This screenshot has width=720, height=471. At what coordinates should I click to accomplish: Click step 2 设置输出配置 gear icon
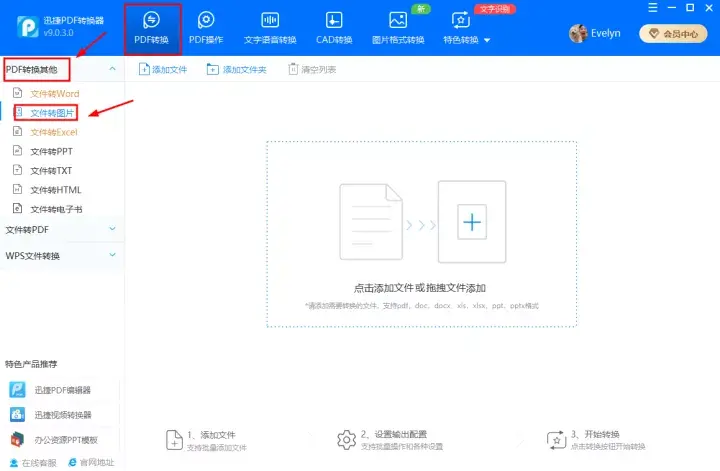tap(346, 440)
